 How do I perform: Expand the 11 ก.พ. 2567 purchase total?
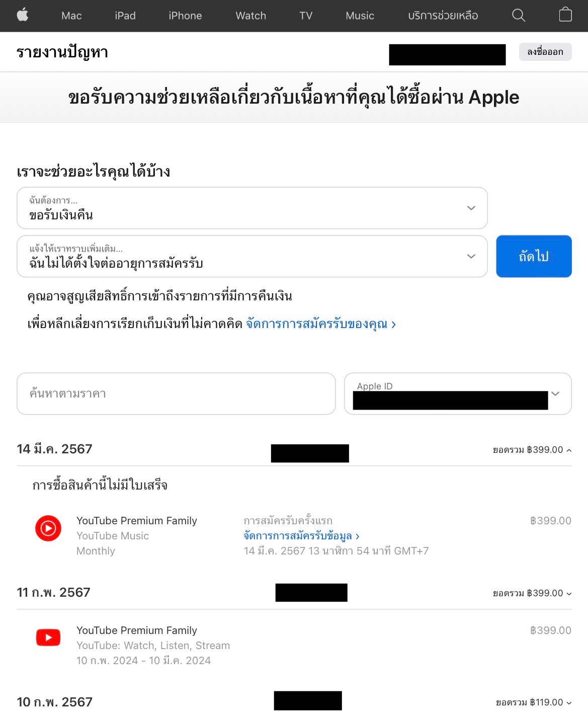(x=532, y=593)
